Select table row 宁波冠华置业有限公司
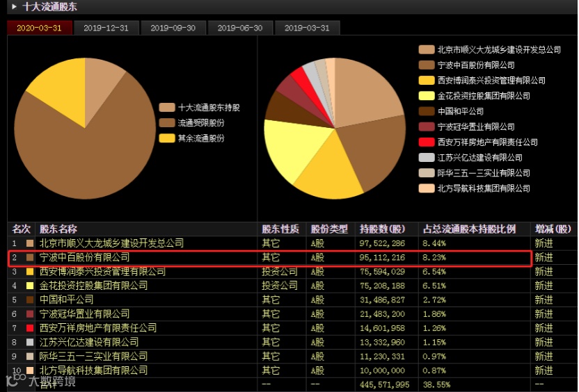 (x=292, y=314)
